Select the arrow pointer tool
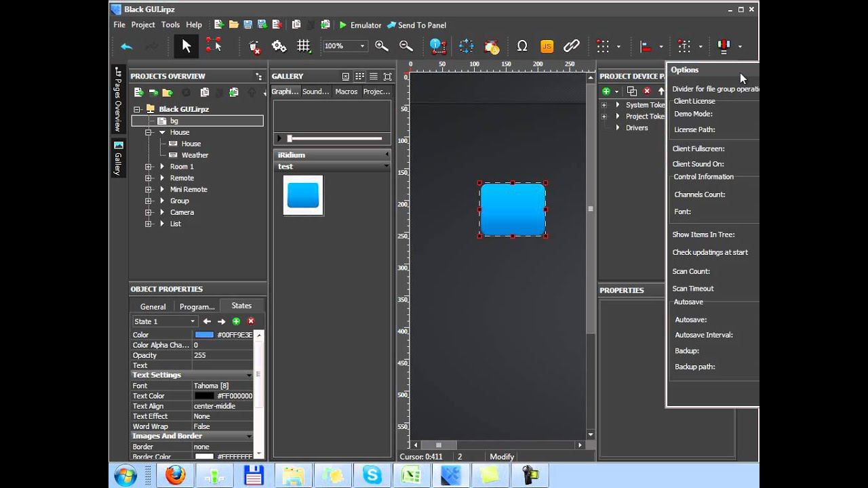868x488 pixels. point(186,46)
